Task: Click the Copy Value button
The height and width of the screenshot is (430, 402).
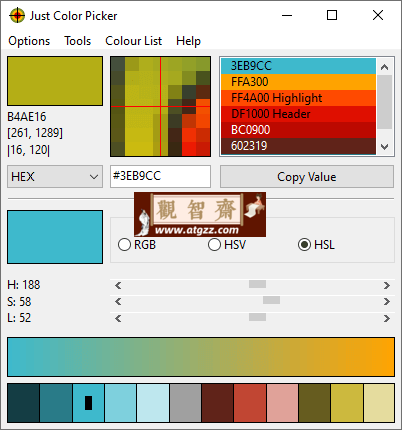Action: tap(307, 177)
